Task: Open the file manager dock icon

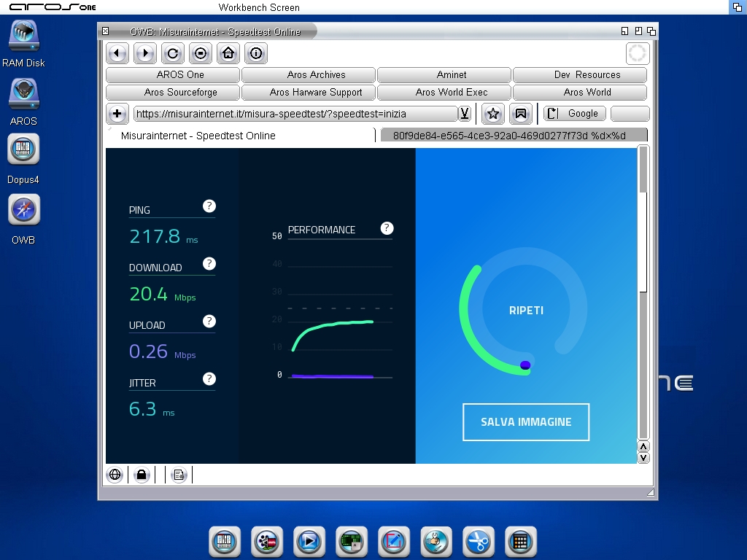Action: (225, 542)
